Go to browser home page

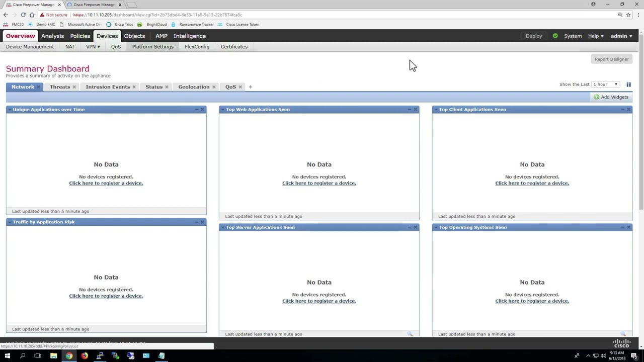click(x=32, y=15)
